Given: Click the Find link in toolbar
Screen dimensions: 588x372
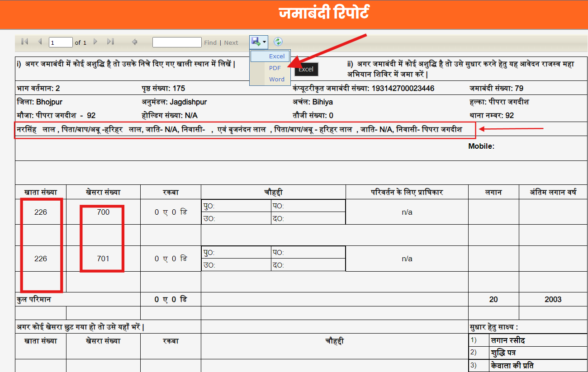Looking at the screenshot, I should coord(210,42).
